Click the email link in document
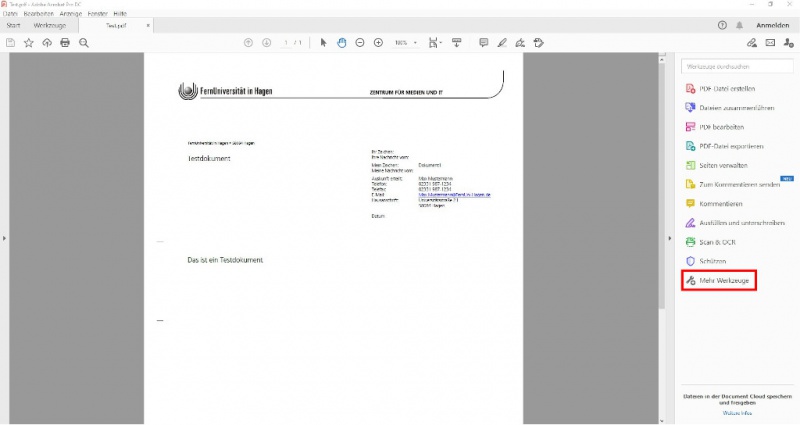This screenshot has height=425, width=800. [455, 195]
